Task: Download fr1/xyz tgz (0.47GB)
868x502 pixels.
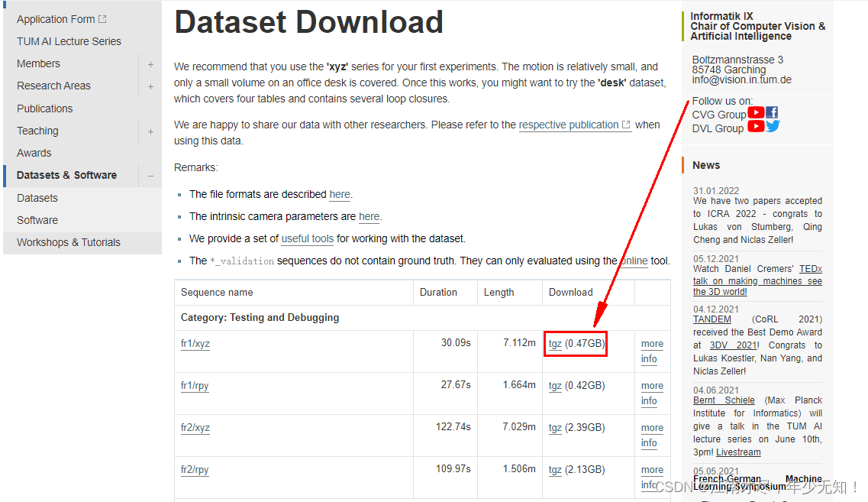Action: (555, 344)
